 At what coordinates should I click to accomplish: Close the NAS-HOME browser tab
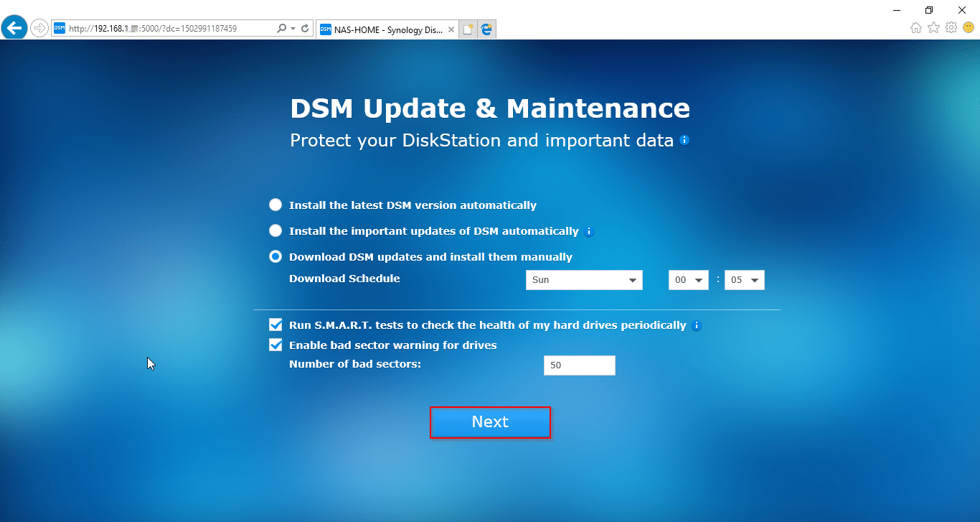pos(451,29)
